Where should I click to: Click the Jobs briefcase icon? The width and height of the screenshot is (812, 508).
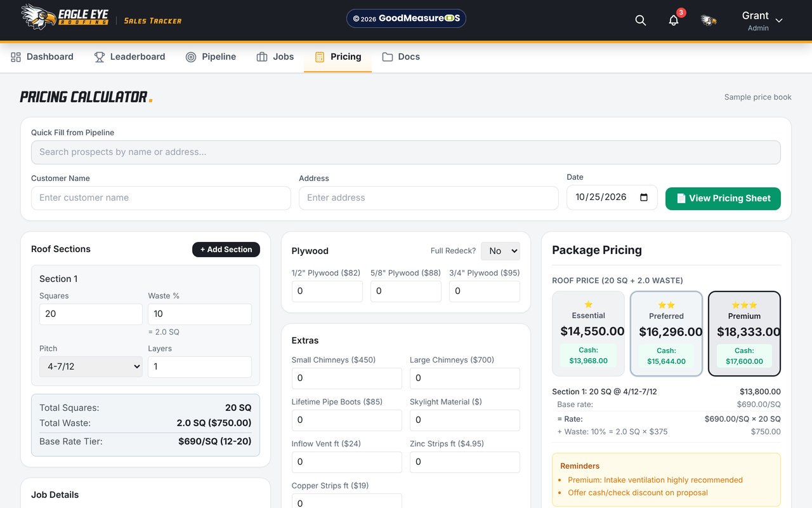262,57
